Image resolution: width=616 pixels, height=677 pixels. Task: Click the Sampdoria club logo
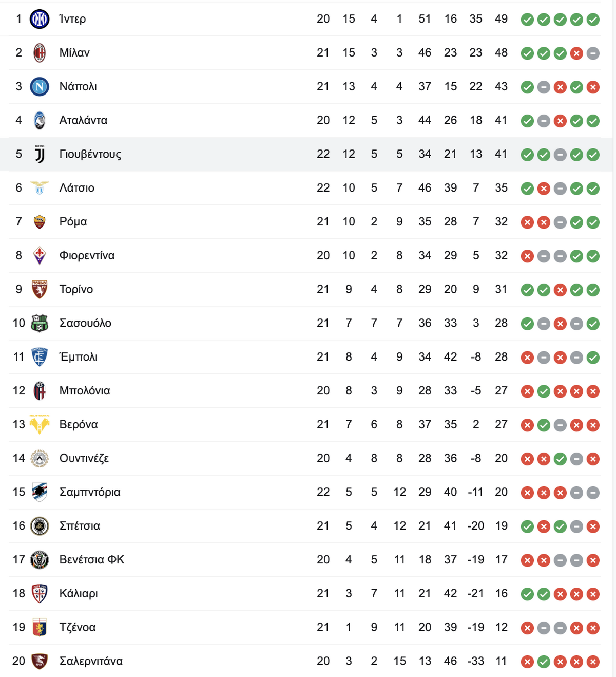coord(40,492)
